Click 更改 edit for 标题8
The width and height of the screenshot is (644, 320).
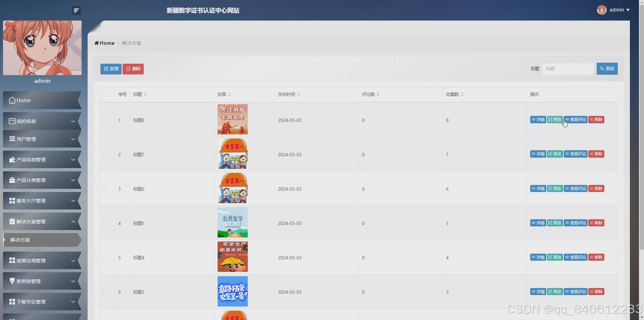555,120
